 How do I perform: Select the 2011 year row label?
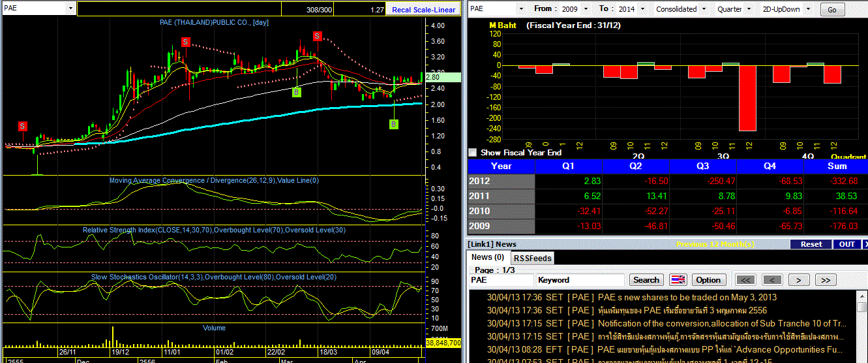[x=501, y=196]
